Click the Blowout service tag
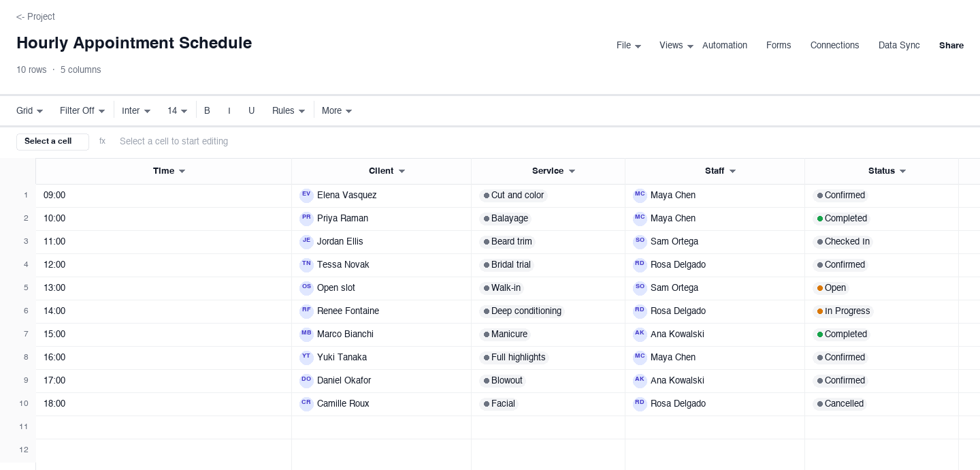This screenshot has height=470, width=980. (x=503, y=381)
